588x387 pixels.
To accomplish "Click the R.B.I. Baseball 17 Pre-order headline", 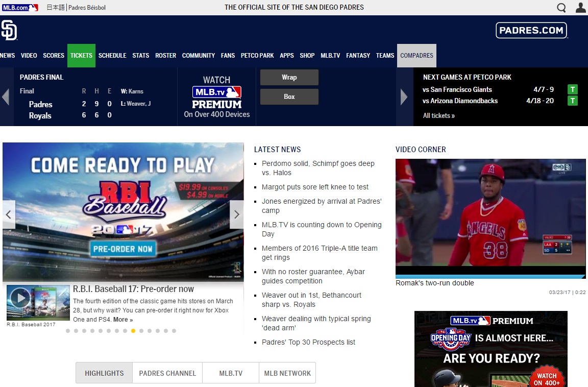I will pyautogui.click(x=134, y=289).
